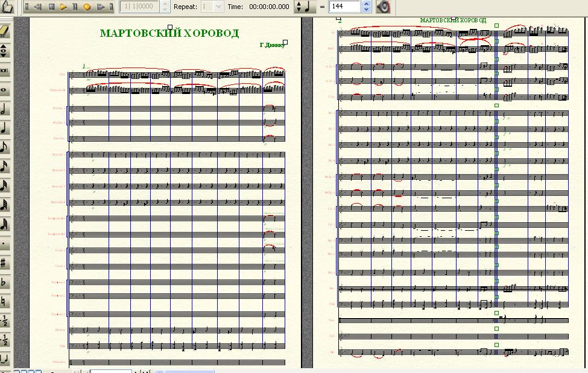
Task: Click the handle box above the page one title
Action: pos(170,27)
